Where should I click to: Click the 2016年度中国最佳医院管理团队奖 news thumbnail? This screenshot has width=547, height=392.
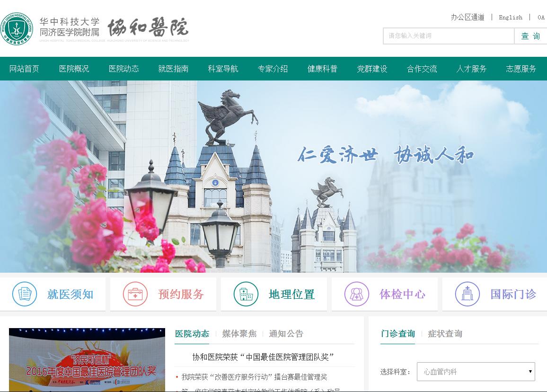click(x=87, y=360)
